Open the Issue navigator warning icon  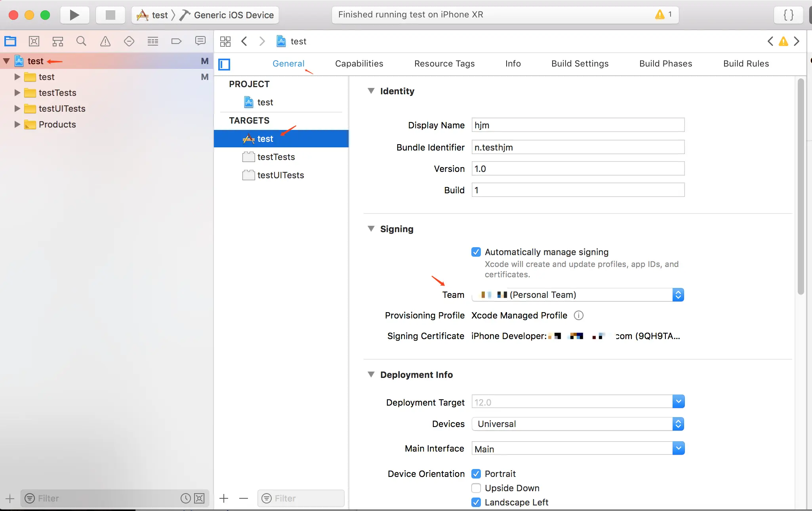pos(105,41)
